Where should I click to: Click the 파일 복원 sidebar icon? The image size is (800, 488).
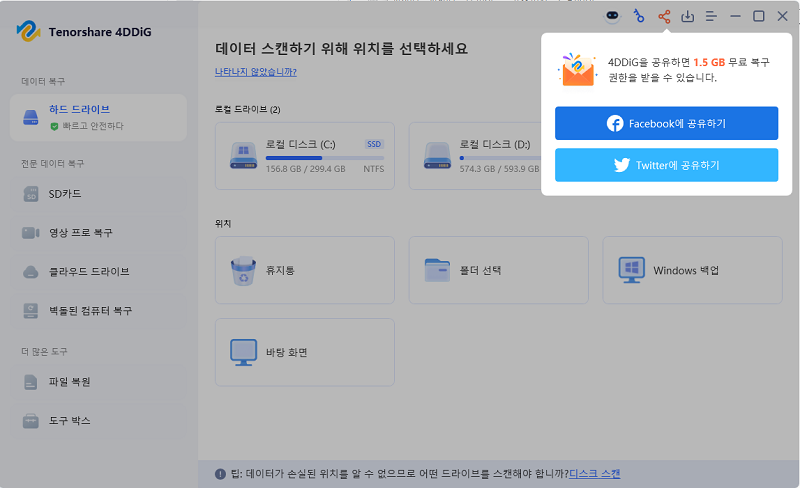(x=31, y=382)
